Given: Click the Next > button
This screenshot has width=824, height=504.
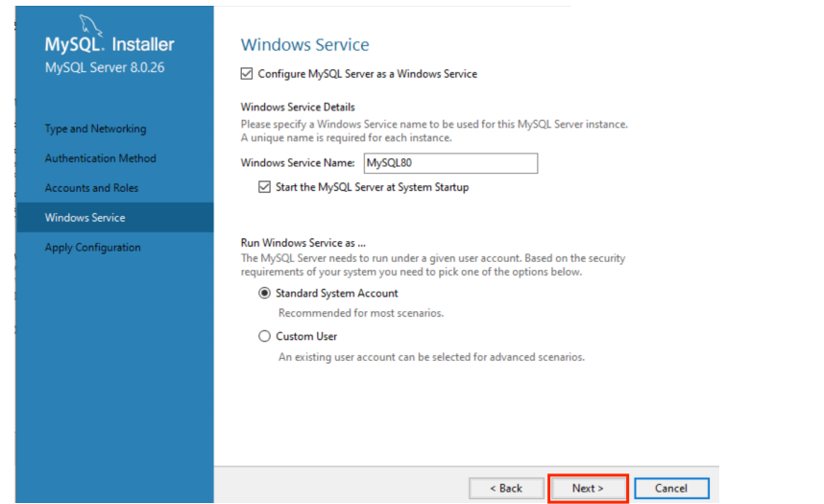Looking at the screenshot, I should point(588,489).
